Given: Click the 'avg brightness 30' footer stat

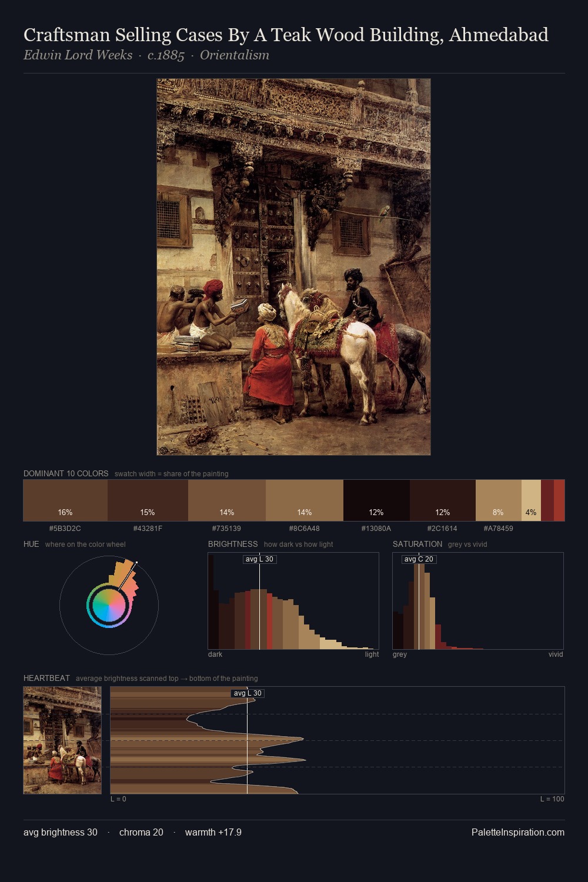Looking at the screenshot, I should [x=61, y=833].
